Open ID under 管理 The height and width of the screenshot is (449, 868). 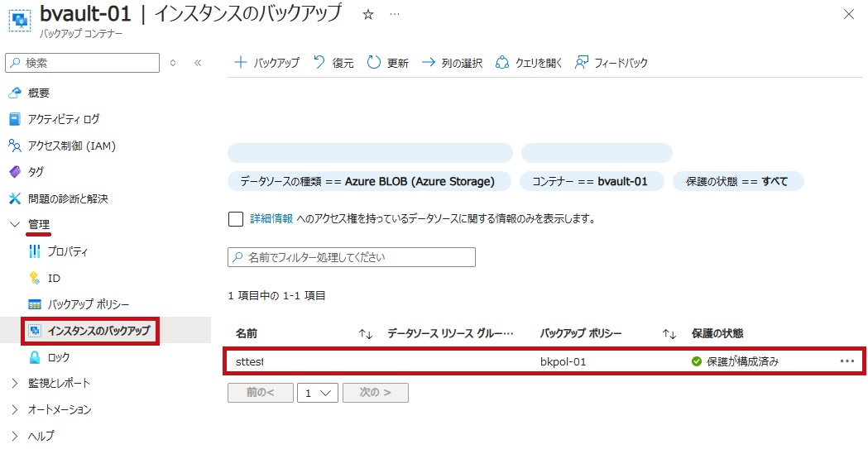[x=54, y=278]
